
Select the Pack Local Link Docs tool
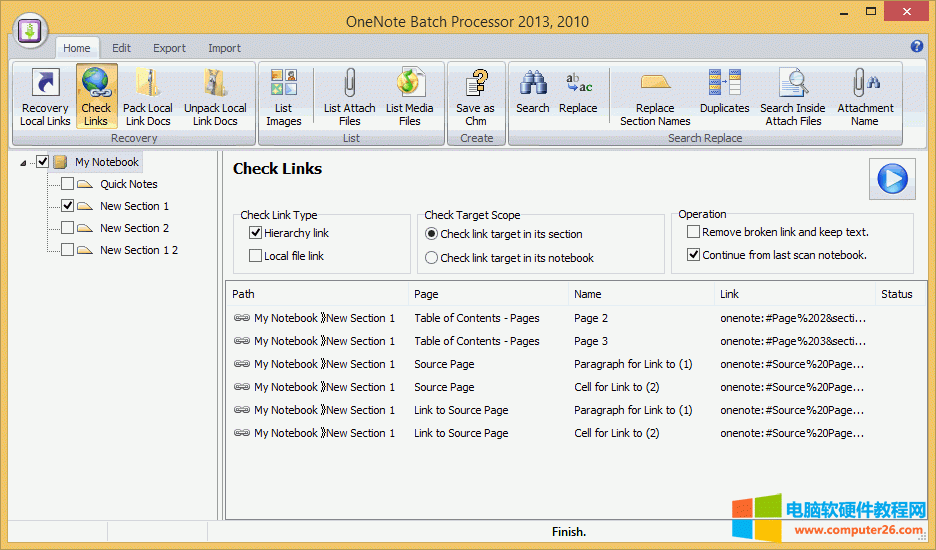click(147, 84)
